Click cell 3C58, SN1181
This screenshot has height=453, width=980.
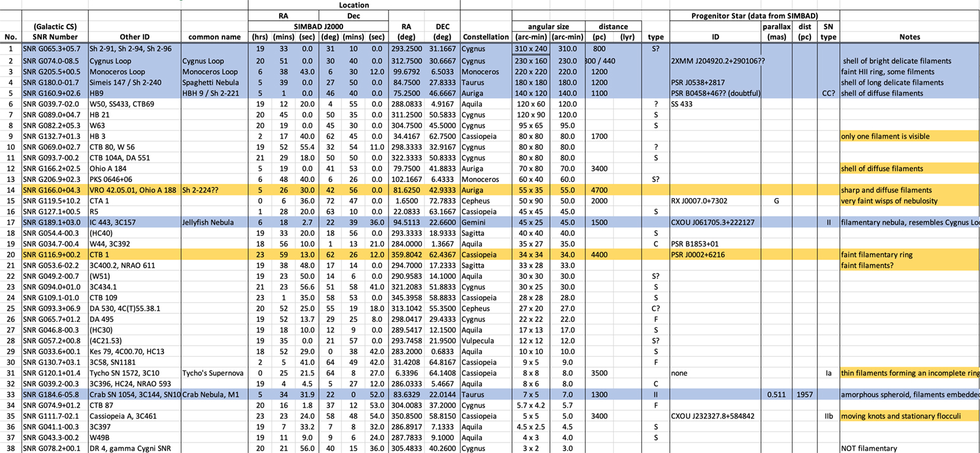(x=135, y=362)
